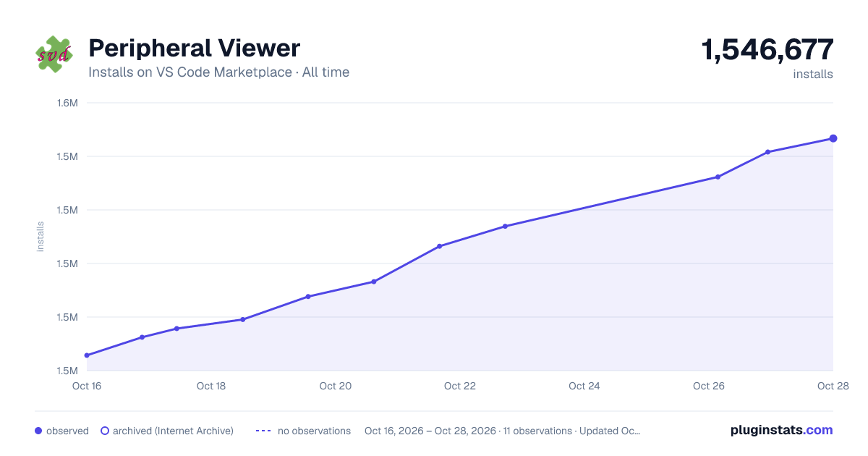The height and width of the screenshot is (456, 868).
Task: Click the 'Installs on VS Code Marketplace · All time' subtitle
Action: [218, 72]
